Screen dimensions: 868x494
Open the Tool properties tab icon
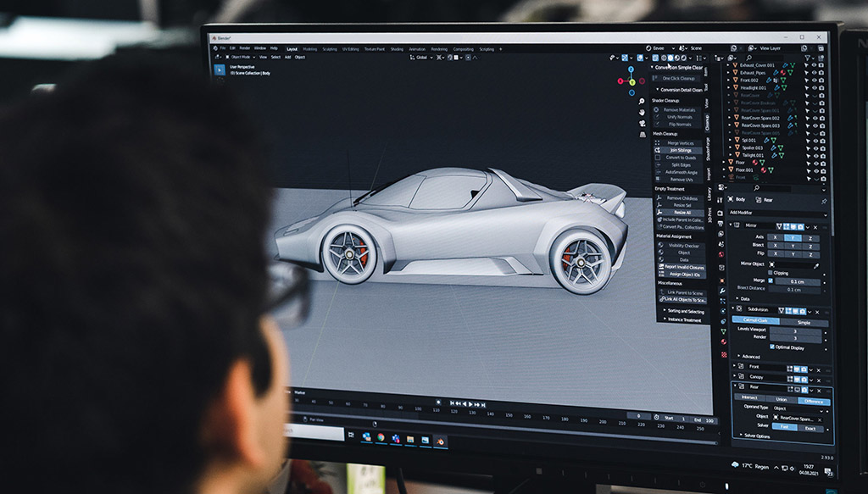(x=720, y=200)
